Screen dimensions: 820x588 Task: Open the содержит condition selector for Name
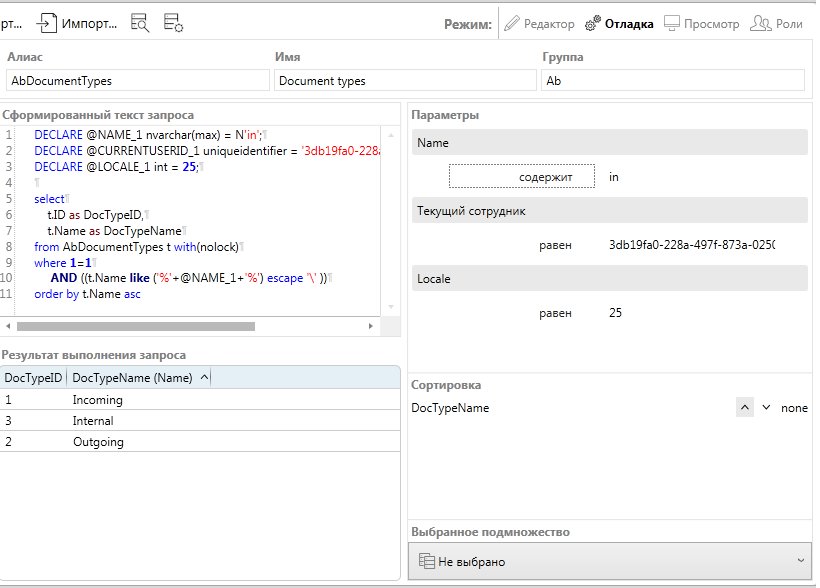pyautogui.click(x=522, y=177)
